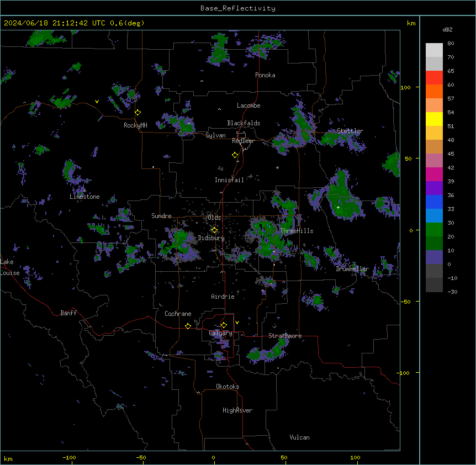Click the Stettler city label
The height and width of the screenshot is (465, 476).
pyautogui.click(x=350, y=131)
